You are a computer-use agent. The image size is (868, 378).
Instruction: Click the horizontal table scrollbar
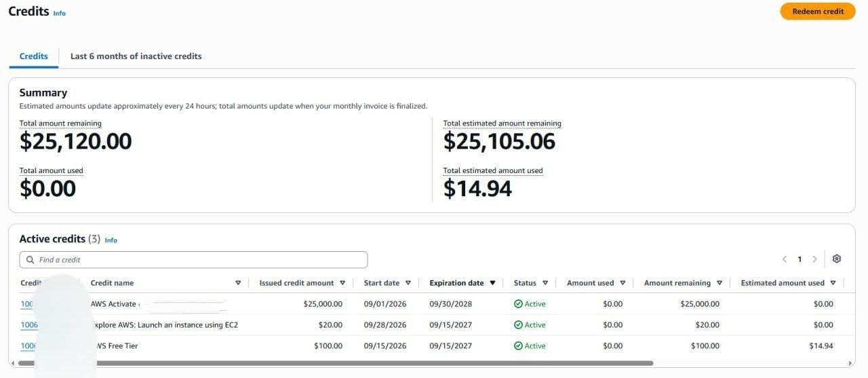tap(334, 363)
